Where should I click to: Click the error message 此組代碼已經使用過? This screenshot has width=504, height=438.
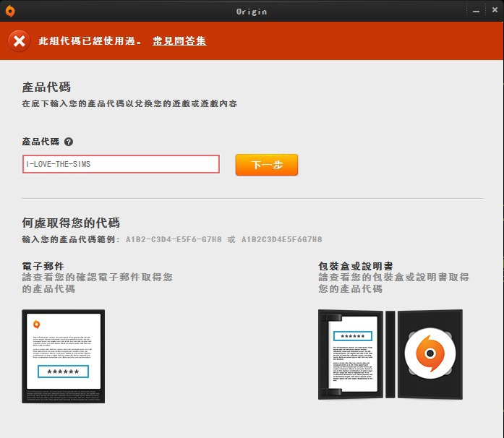tap(90, 40)
